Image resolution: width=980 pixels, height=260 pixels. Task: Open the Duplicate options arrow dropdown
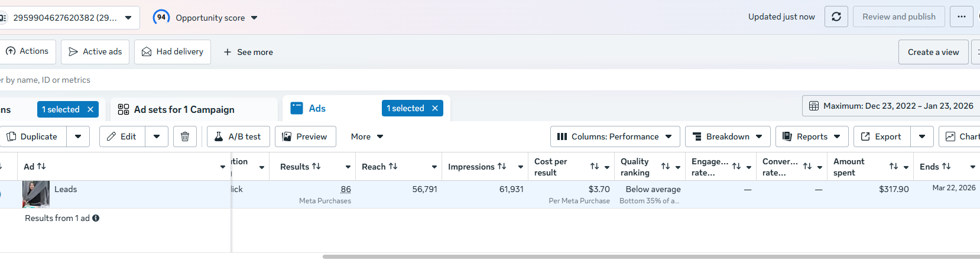click(78, 136)
